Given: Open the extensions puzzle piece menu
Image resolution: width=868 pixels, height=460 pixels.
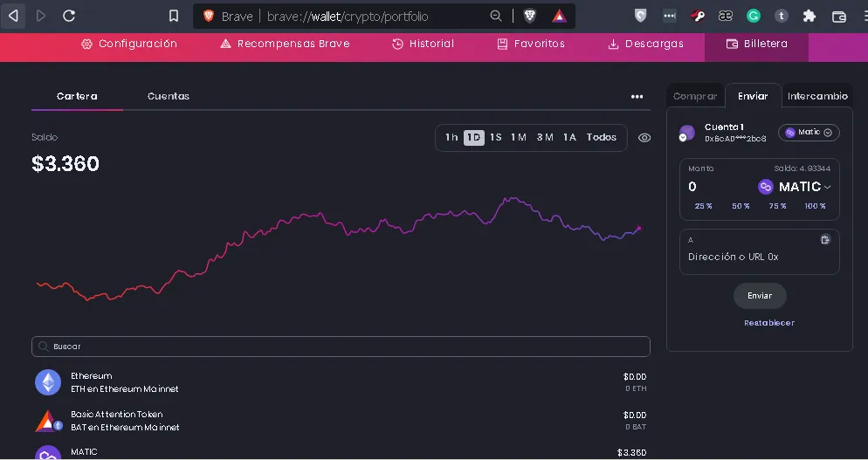Looking at the screenshot, I should [x=809, y=16].
